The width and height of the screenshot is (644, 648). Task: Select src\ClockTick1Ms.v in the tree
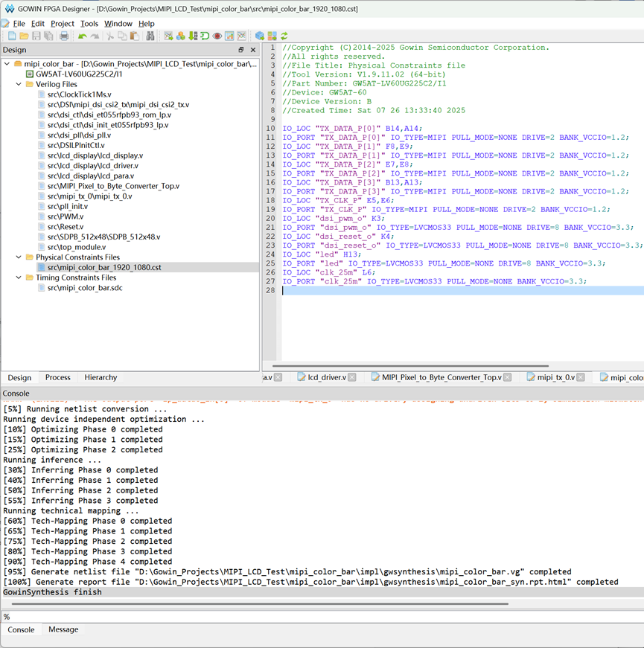(x=80, y=94)
